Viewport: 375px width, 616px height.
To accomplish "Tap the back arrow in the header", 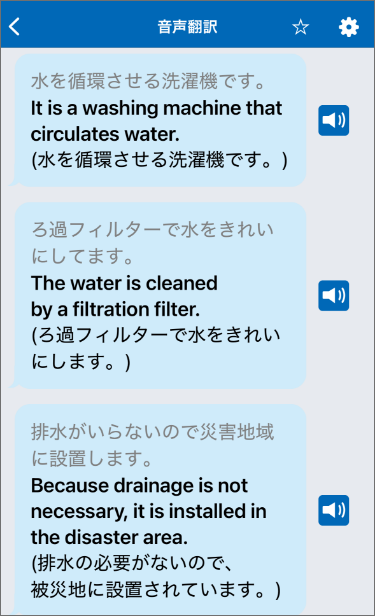I will pyautogui.click(x=14, y=27).
